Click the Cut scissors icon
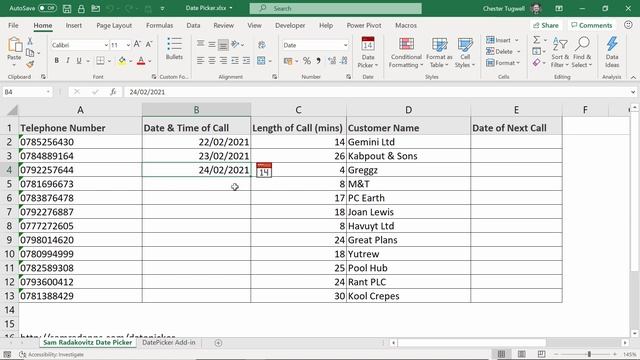 coord(30,41)
